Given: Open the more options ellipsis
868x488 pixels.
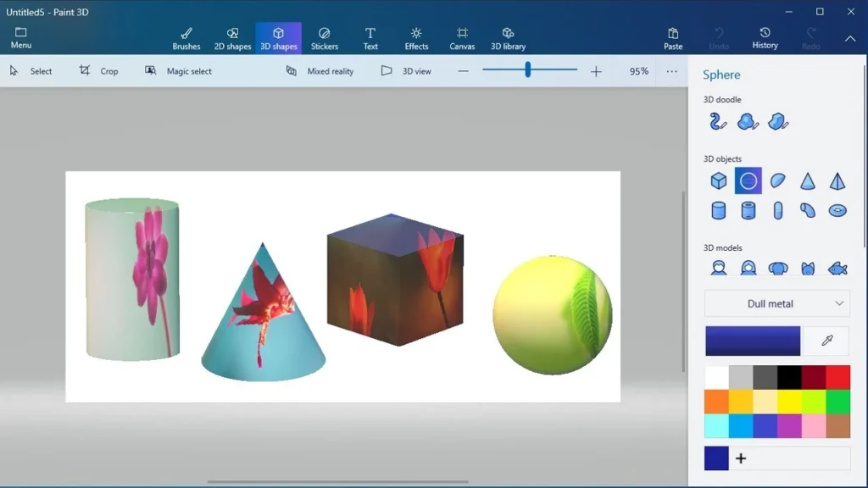Looking at the screenshot, I should [671, 71].
